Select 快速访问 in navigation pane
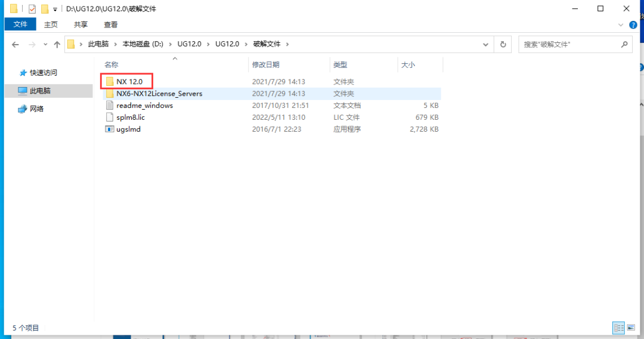The height and width of the screenshot is (339, 644). pos(44,73)
